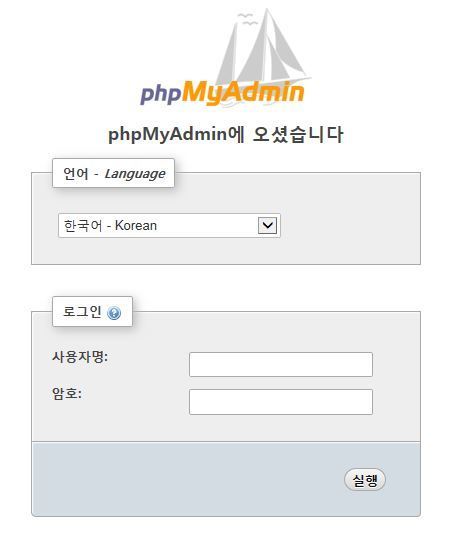Click the 실행 submit button
Screen dimensions: 451x540
coord(365,480)
